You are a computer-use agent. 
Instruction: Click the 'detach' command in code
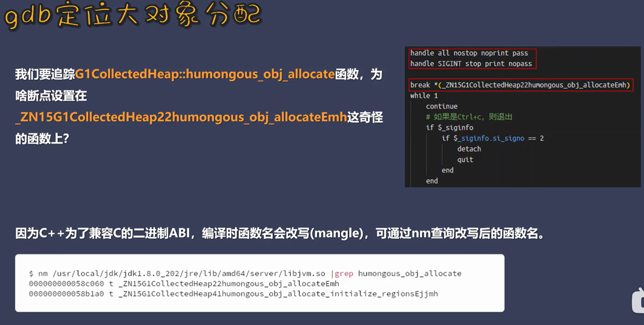[469, 149]
